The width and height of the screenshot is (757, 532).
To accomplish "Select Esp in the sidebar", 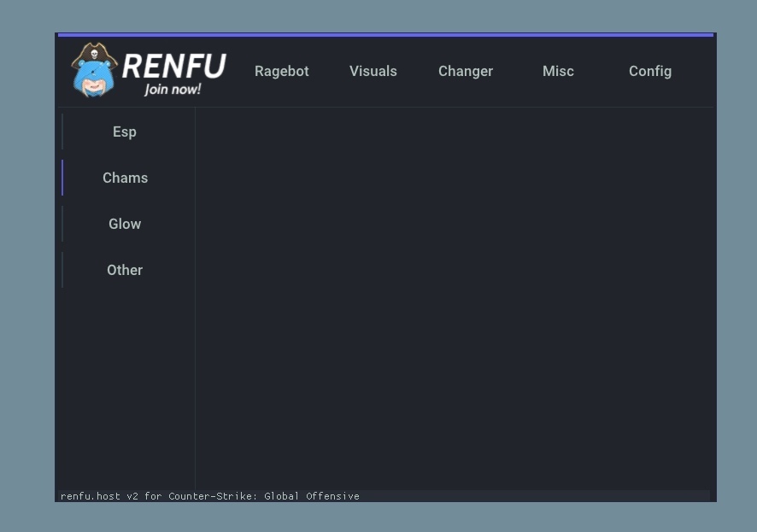I will pyautogui.click(x=125, y=132).
